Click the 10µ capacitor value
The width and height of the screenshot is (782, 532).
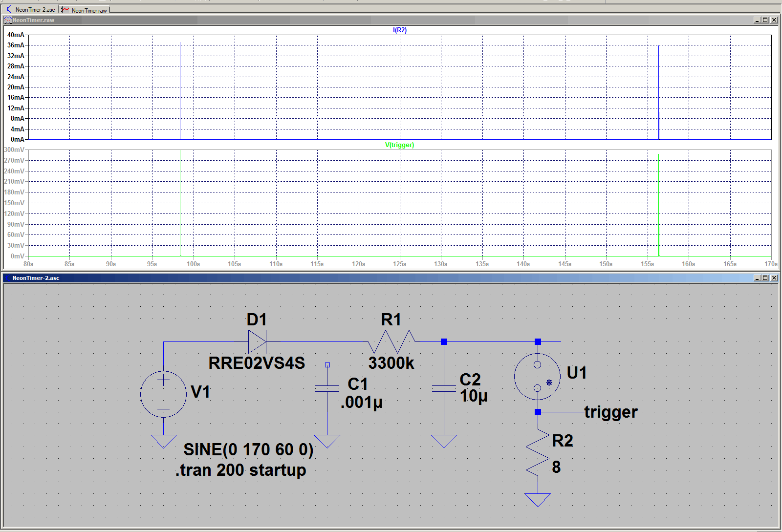[474, 396]
